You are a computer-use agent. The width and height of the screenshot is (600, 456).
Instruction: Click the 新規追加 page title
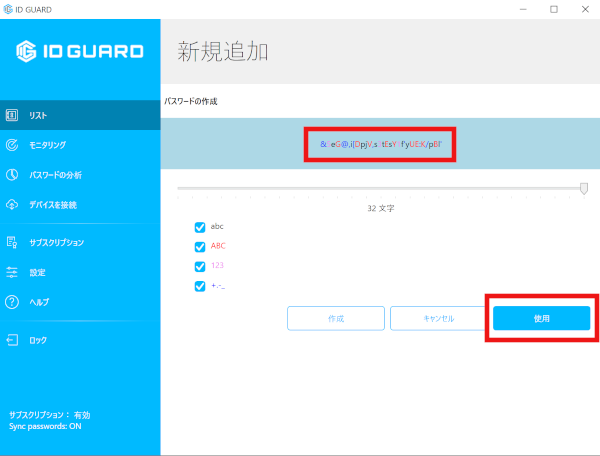point(223,51)
